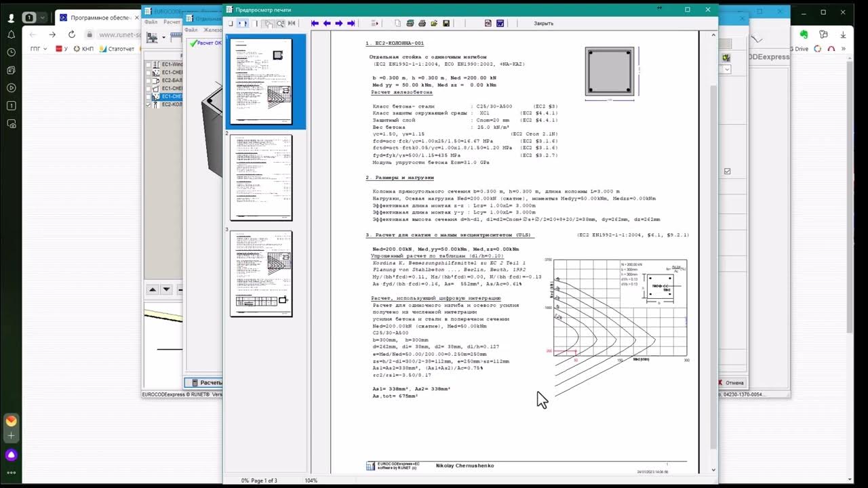Open the Железо menu in column window

(x=212, y=30)
